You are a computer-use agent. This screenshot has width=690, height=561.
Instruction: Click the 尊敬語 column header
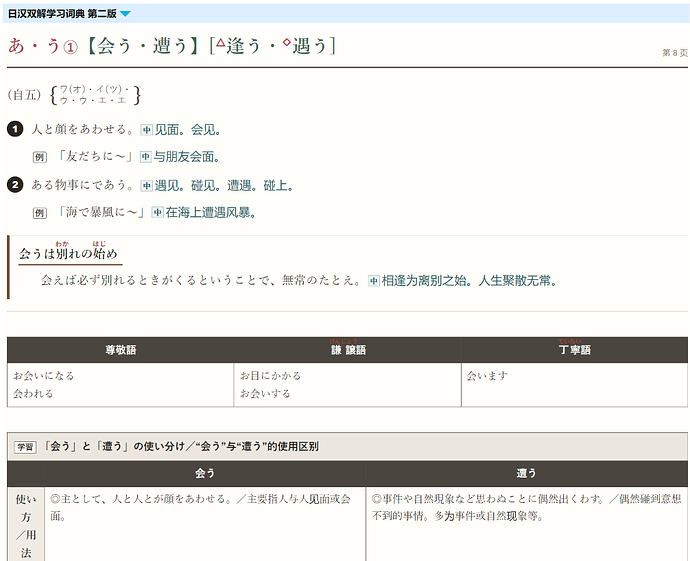tap(121, 350)
